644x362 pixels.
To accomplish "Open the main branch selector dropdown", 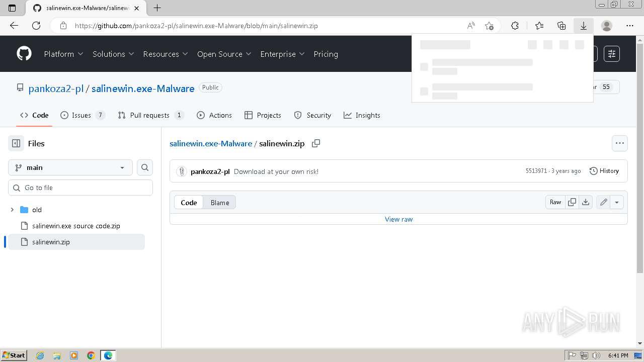I will click(70, 167).
